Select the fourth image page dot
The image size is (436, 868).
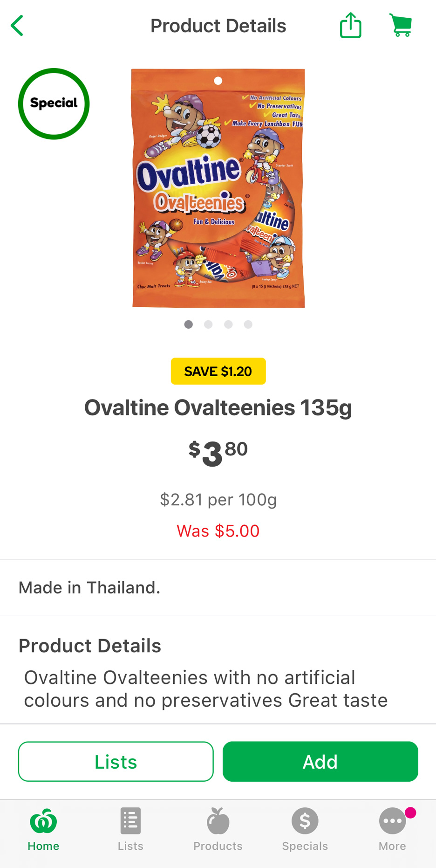coord(248,324)
